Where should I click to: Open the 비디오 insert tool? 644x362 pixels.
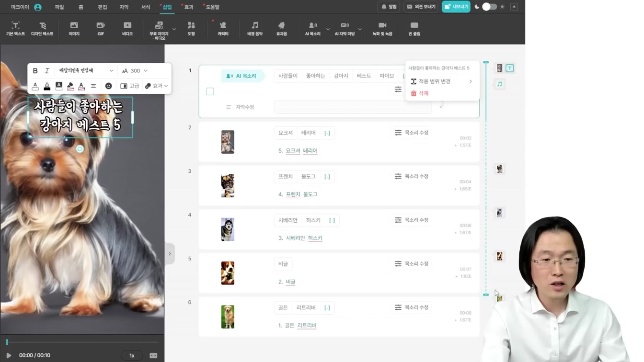point(127,28)
